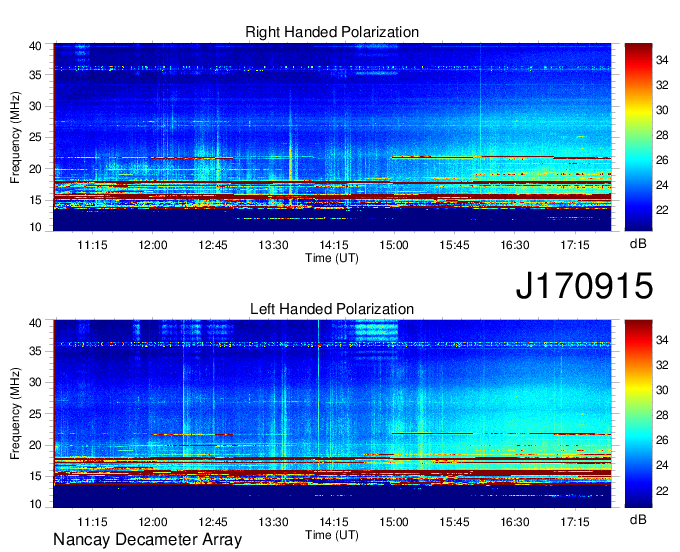Image resolution: width=680 pixels, height=552 pixels.
Task: Click "Frequency (MHz)" axis label of Right Handed plot
Action: coord(15,137)
